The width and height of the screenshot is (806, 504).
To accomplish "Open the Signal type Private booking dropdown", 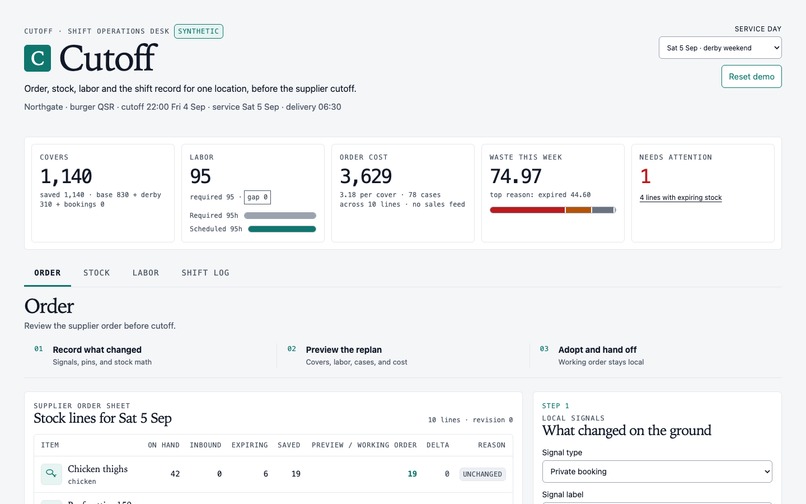I will [657, 472].
